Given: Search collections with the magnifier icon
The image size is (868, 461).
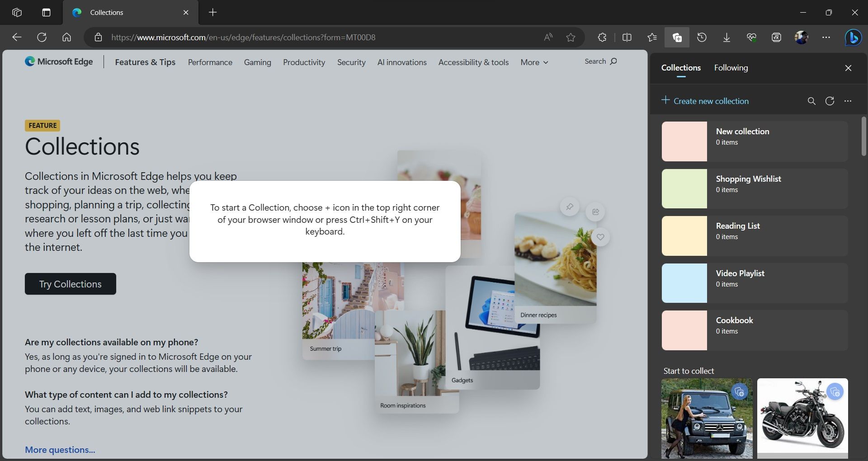Looking at the screenshot, I should pyautogui.click(x=811, y=101).
